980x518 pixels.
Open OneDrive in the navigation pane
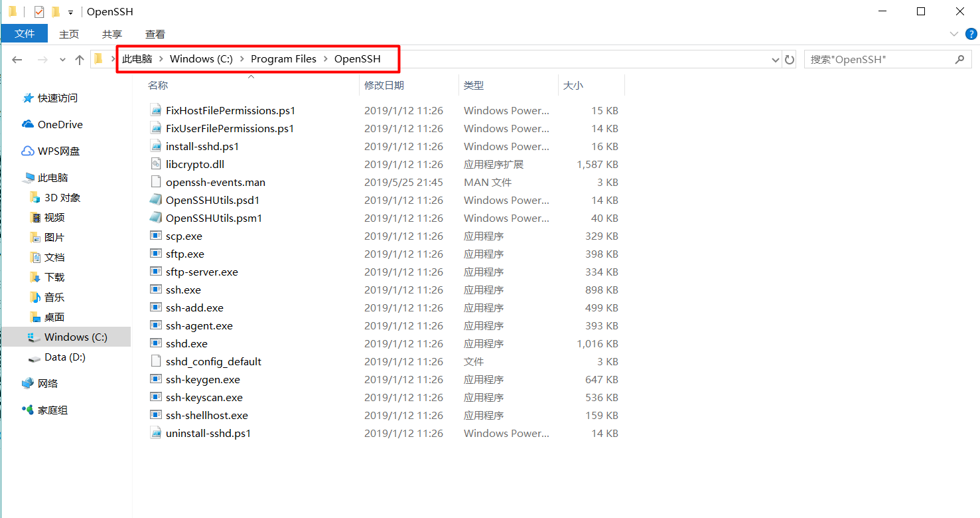[x=60, y=124]
